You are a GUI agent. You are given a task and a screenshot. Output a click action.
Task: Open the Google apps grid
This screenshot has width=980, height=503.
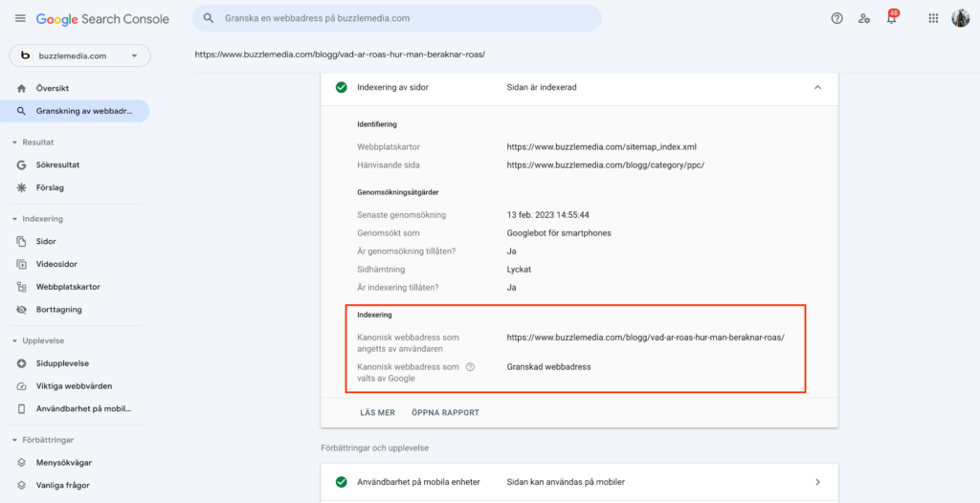pyautogui.click(x=933, y=18)
